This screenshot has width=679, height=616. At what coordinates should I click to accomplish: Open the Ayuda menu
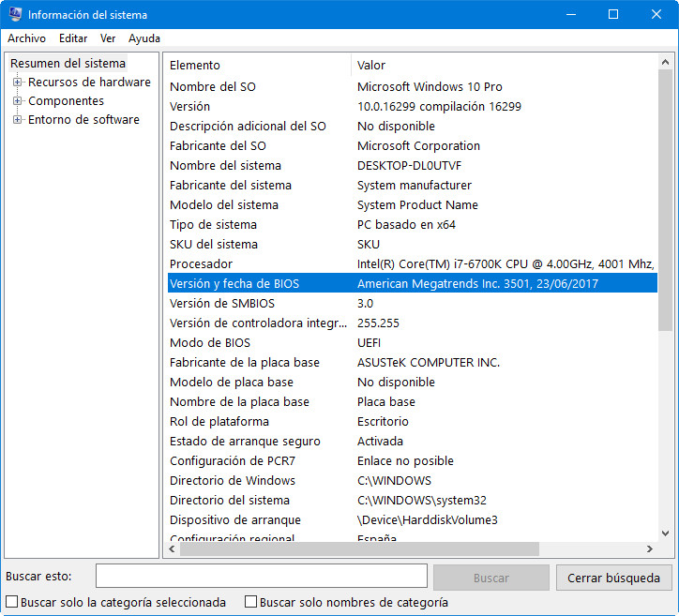[144, 38]
